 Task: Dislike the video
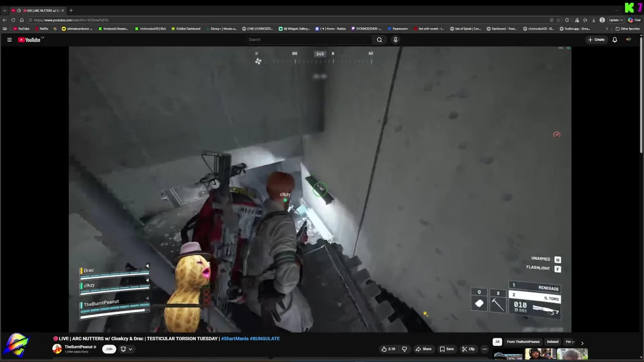(x=404, y=349)
